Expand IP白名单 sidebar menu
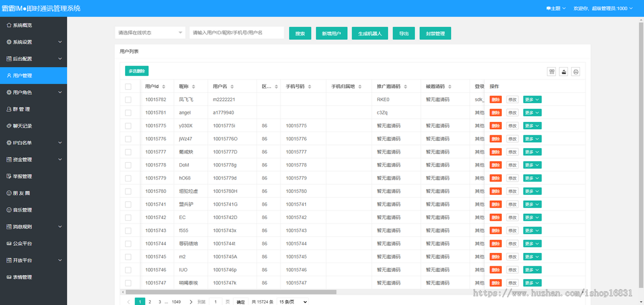644x305 pixels. point(33,143)
